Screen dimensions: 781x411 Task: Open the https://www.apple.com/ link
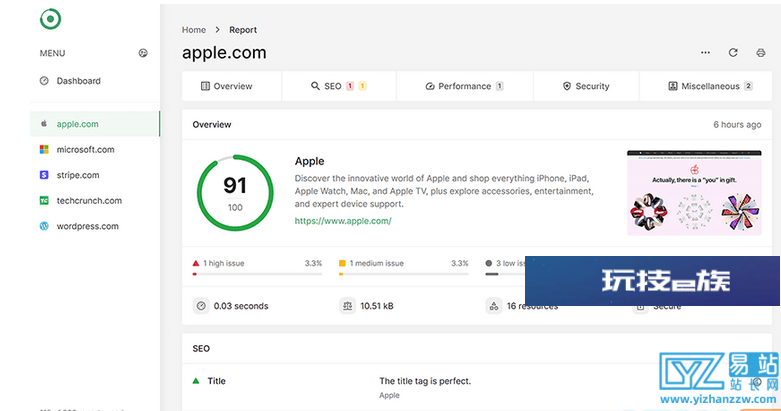tap(343, 221)
